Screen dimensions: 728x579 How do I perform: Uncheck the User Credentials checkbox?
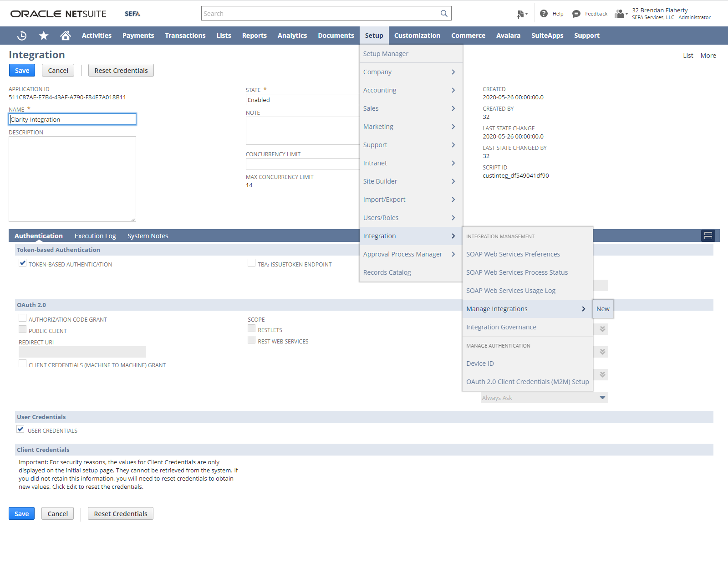point(20,429)
